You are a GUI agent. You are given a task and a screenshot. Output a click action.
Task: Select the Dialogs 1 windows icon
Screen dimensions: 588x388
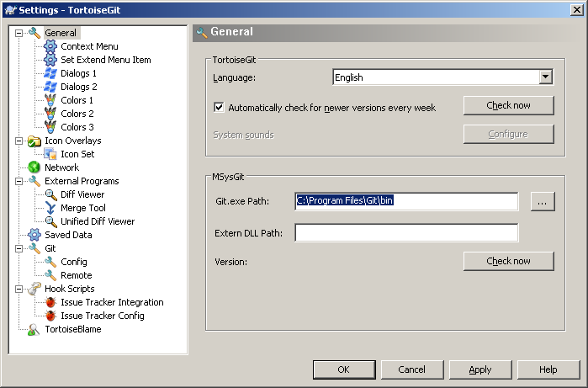(x=50, y=73)
